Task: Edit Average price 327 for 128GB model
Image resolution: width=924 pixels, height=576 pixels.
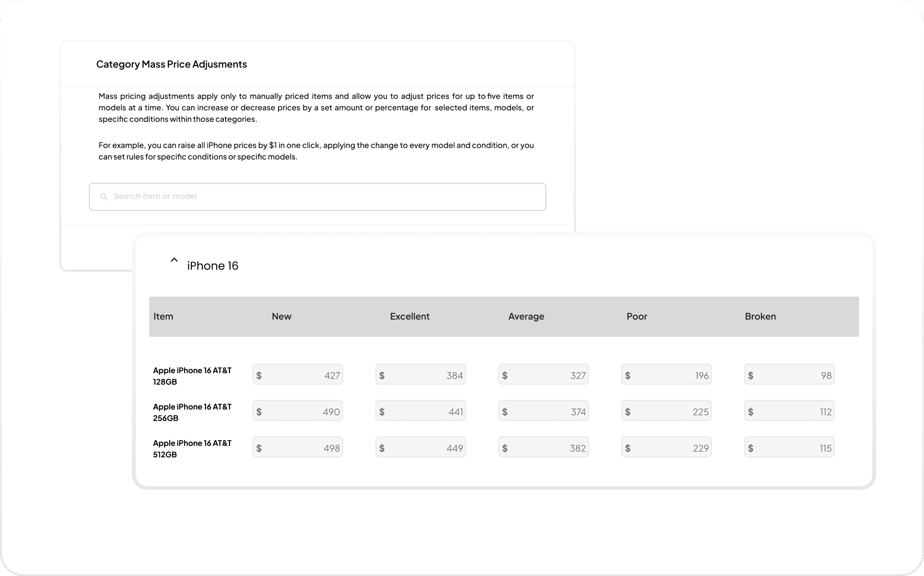Action: (544, 375)
